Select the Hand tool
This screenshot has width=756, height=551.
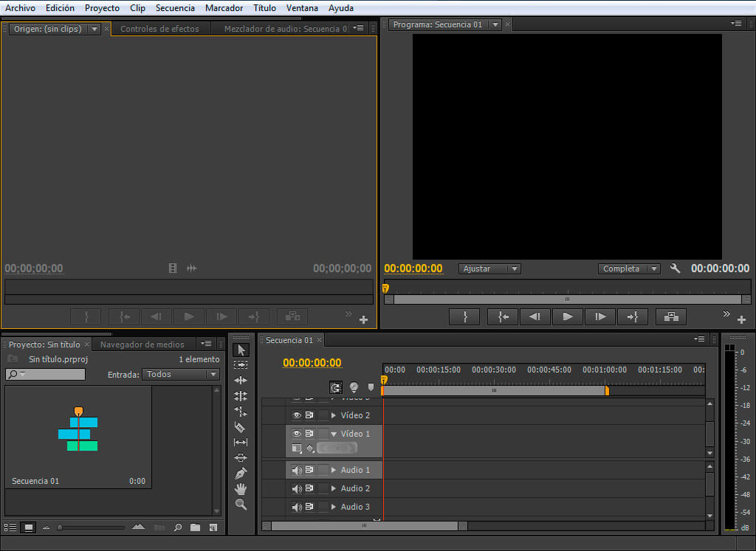pyautogui.click(x=241, y=489)
